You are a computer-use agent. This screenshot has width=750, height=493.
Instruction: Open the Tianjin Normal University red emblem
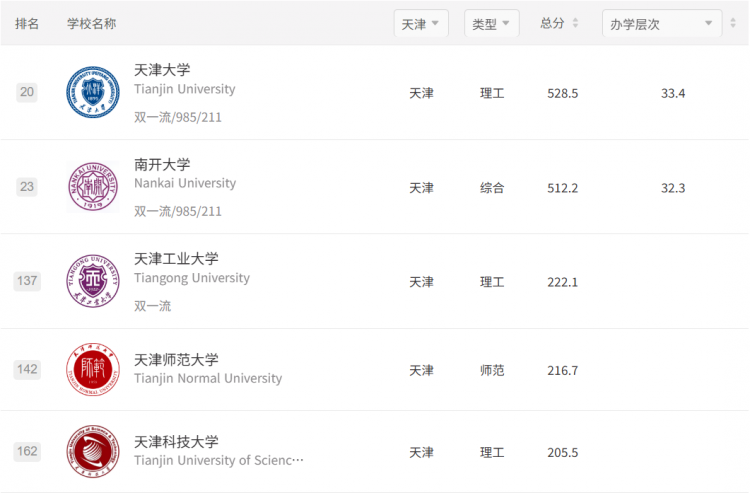click(93, 369)
